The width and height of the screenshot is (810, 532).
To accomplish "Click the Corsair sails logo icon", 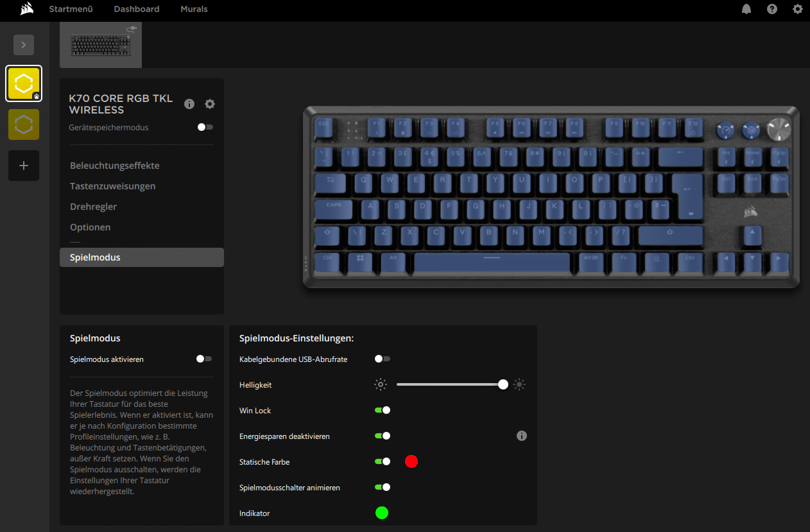I will tap(27, 9).
